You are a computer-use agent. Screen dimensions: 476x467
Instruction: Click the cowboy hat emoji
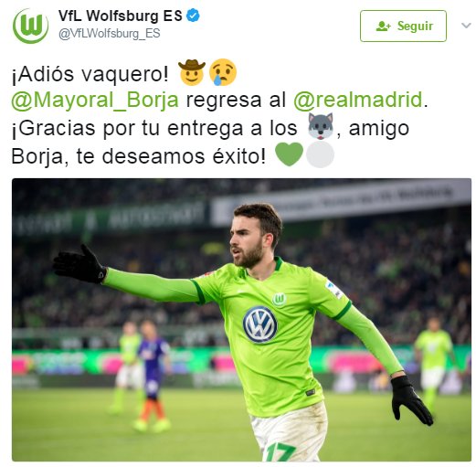(x=192, y=72)
